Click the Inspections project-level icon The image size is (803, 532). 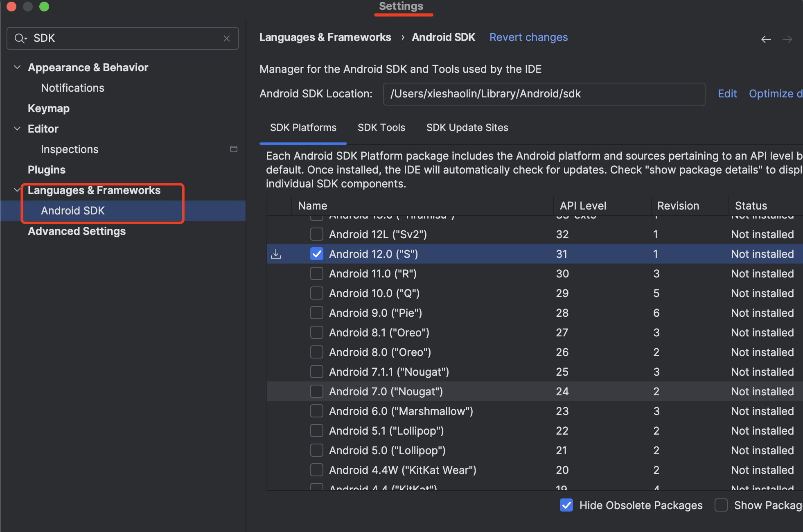[234, 149]
